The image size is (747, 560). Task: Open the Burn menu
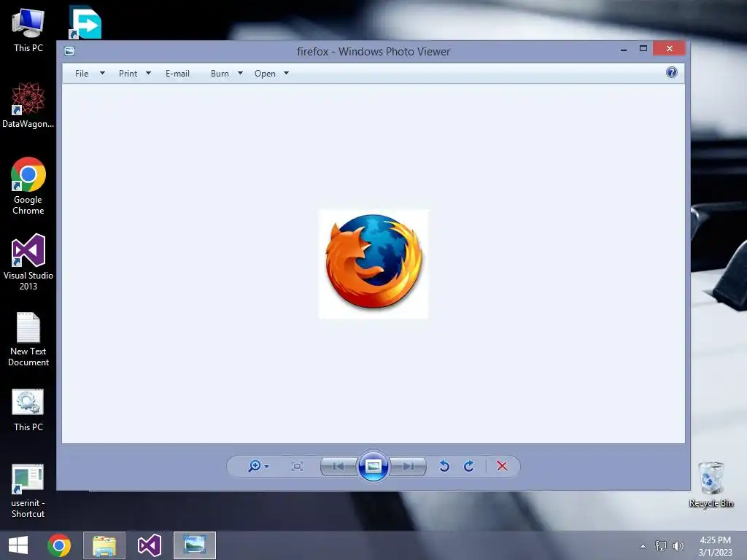coord(220,74)
